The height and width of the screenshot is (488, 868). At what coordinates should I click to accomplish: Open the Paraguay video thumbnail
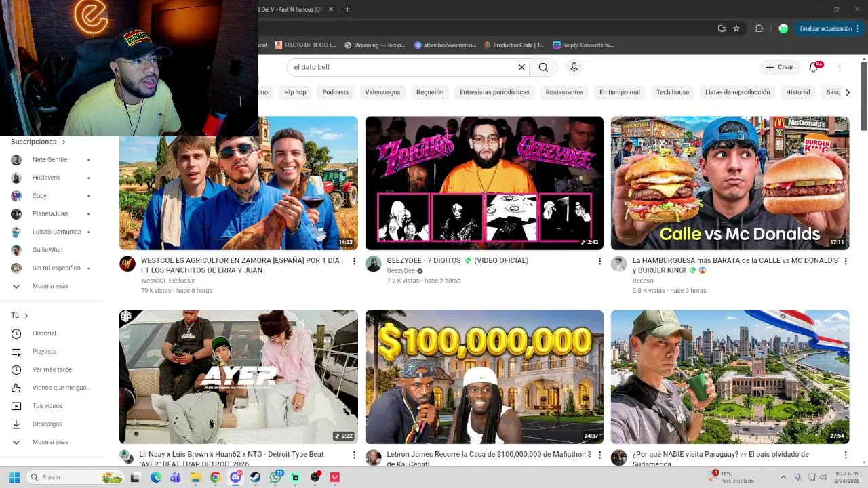pos(730,377)
